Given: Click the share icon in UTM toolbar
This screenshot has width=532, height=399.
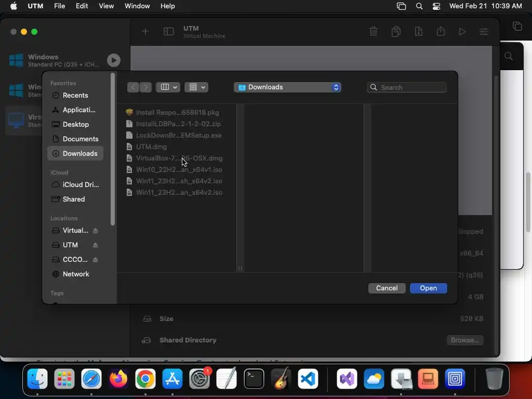Looking at the screenshot, I should [x=441, y=32].
